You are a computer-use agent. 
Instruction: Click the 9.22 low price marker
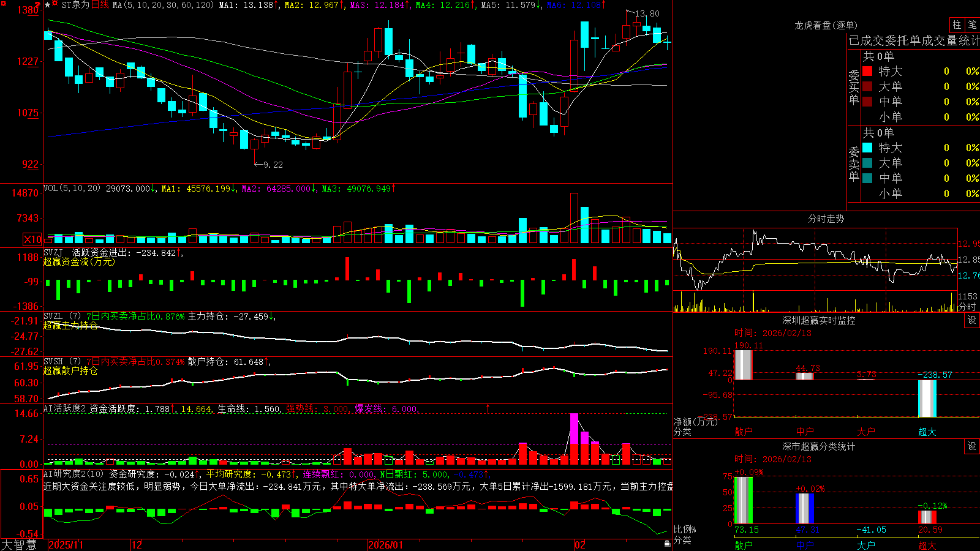click(x=273, y=165)
